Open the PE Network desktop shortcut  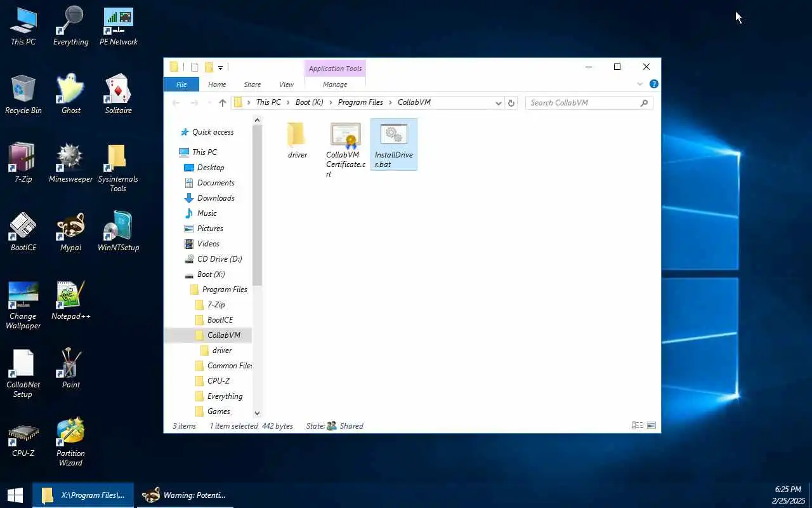(119, 27)
